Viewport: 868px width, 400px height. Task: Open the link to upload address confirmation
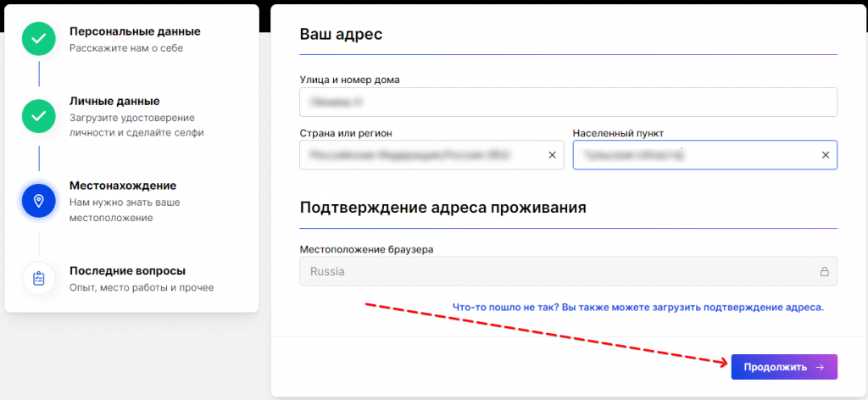point(637,307)
